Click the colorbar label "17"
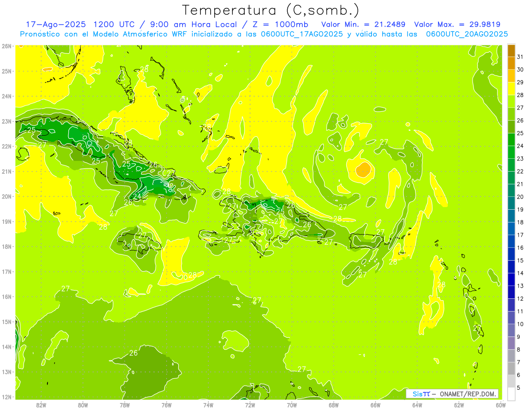Image resolution: width=532 pixels, height=411 pixels. (520, 235)
